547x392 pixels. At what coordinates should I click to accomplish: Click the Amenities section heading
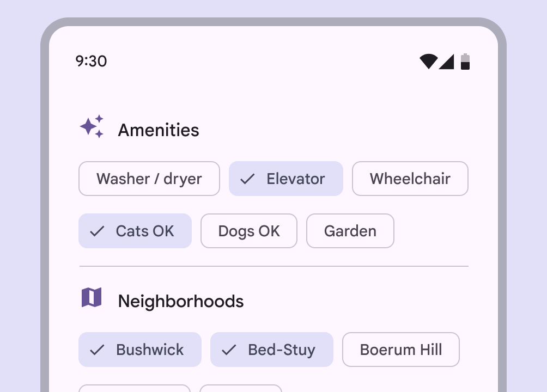159,130
